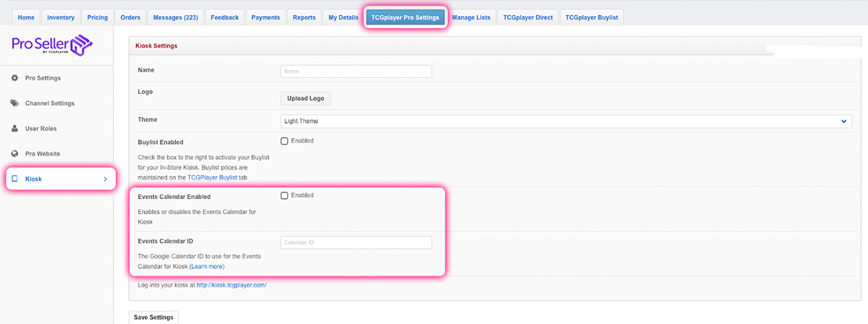
Task: Click the Pro Seller logo
Action: coord(53,46)
